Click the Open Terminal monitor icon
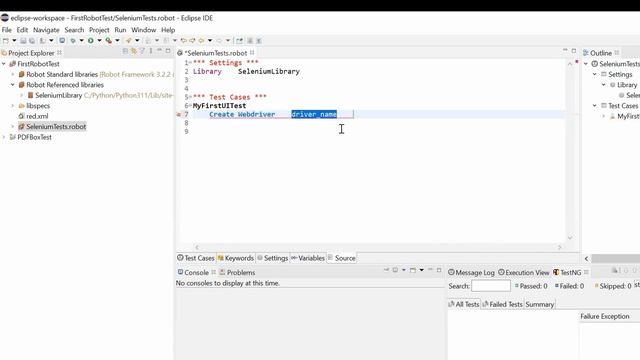 tap(62, 40)
